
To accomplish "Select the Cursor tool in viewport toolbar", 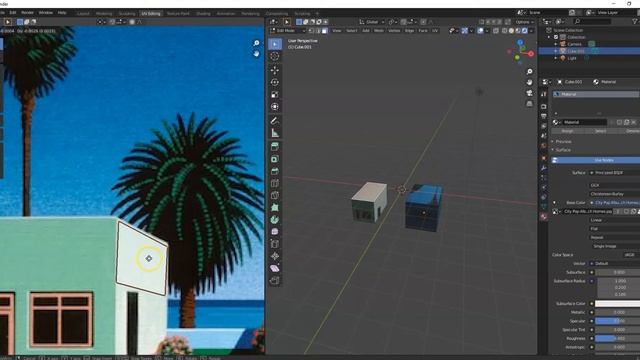I will coord(275,56).
